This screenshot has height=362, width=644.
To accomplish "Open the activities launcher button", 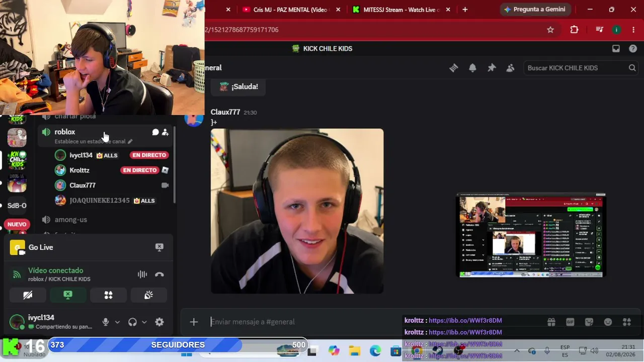I will 108,295.
